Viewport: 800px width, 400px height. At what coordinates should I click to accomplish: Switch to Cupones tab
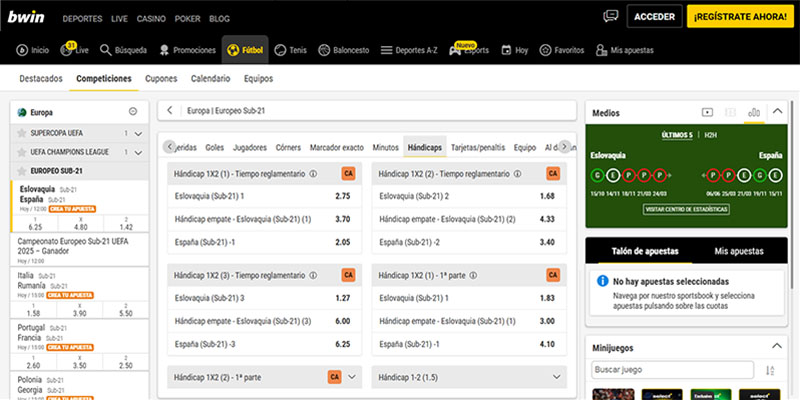tap(161, 79)
